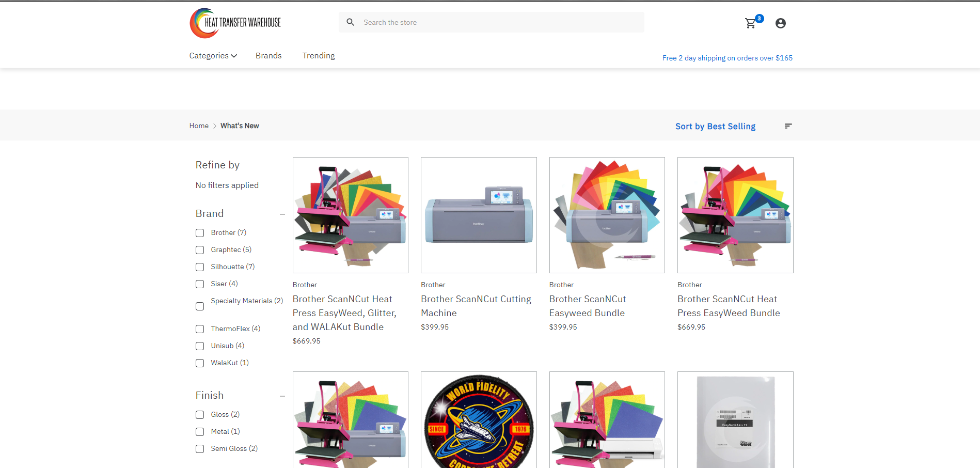Open the Heat Transfer Warehouse logo homepage
Viewport: 980px width, 468px height.
tap(235, 23)
